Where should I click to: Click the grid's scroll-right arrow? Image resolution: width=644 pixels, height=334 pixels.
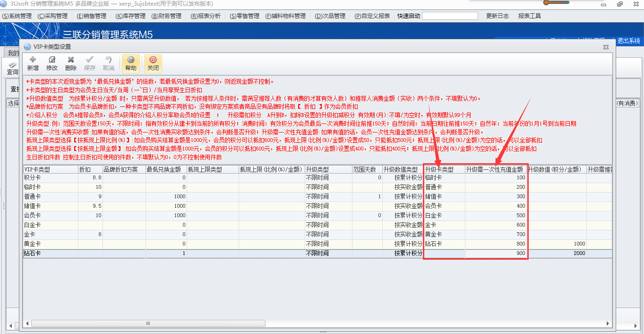coord(609,324)
